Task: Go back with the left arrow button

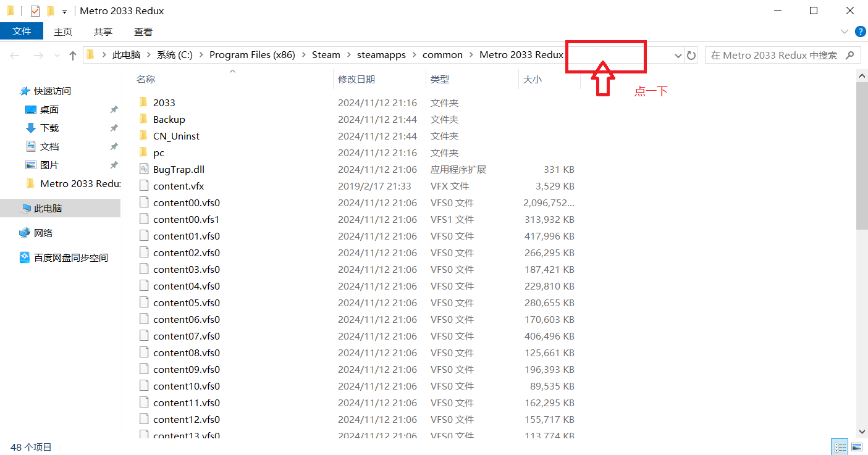Action: (15, 56)
